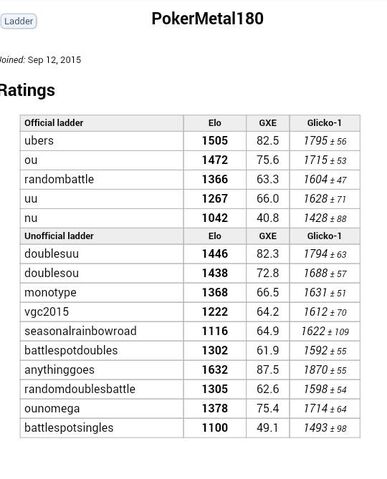Click the doublesou format name
This screenshot has height=479, width=387.
(x=52, y=273)
